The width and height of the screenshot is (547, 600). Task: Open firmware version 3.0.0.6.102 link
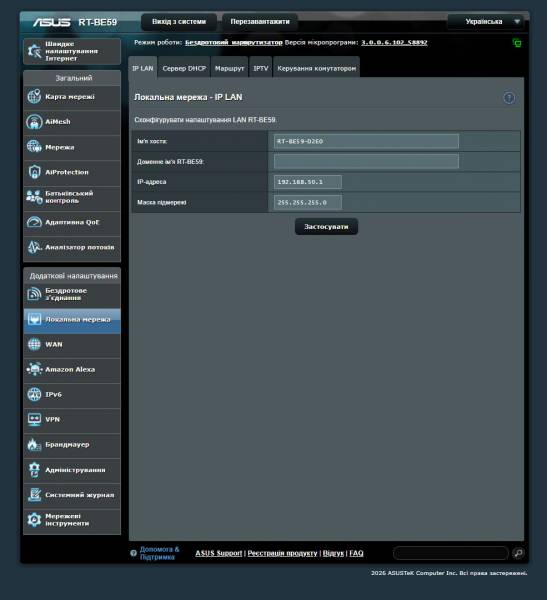click(x=394, y=42)
